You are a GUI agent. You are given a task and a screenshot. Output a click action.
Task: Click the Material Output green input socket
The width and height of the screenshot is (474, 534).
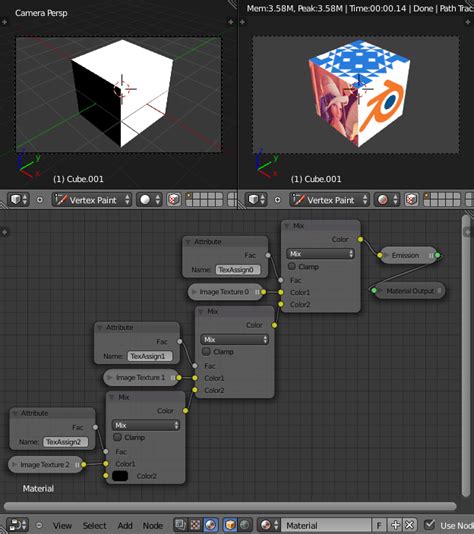pos(374,290)
